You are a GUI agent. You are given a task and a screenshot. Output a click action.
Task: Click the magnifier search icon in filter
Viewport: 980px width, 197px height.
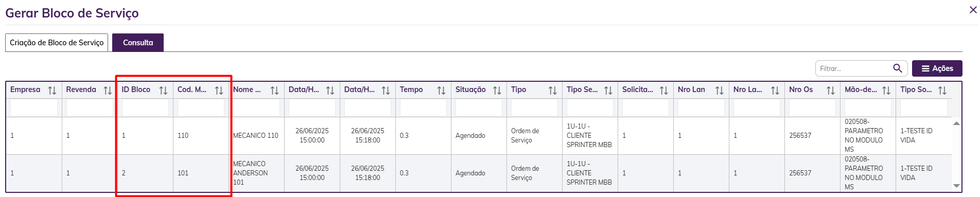click(x=898, y=68)
